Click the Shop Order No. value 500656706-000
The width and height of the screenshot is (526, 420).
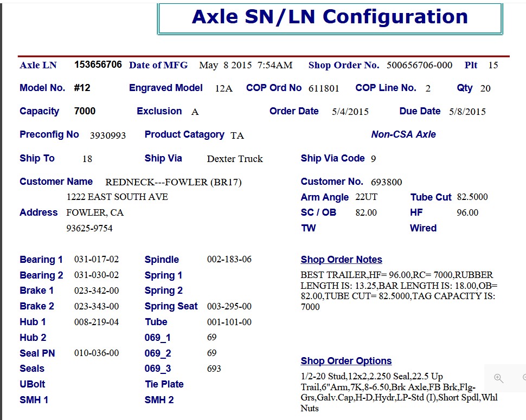[419, 66]
